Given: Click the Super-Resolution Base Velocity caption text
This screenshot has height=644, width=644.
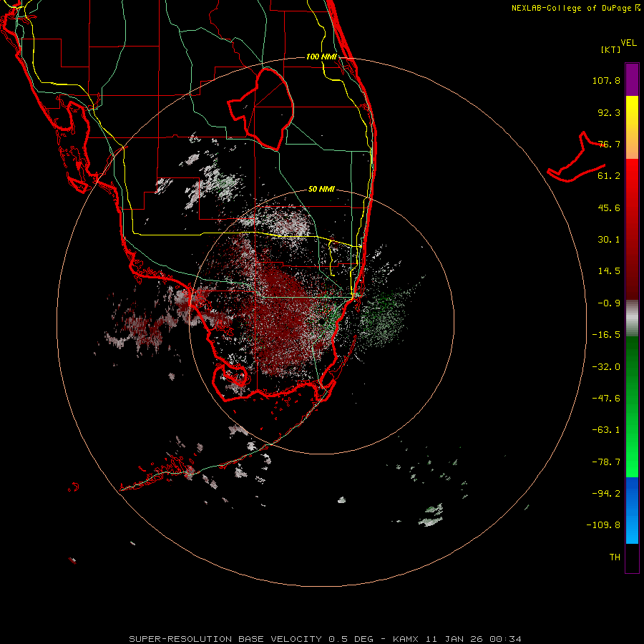Looking at the screenshot, I should pos(326,639).
